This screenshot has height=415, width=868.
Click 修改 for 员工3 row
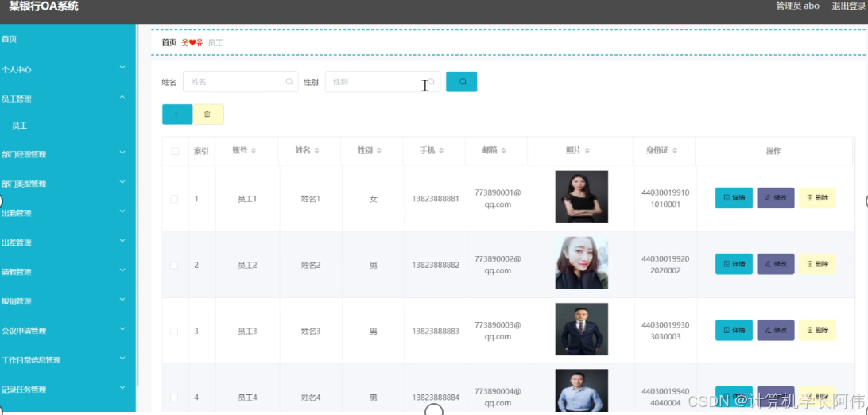click(x=776, y=331)
